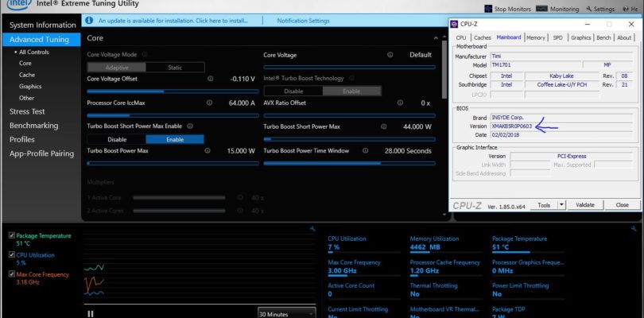Click the Tools button in CPU-Z
Image resolution: width=644 pixels, height=318 pixels.
click(544, 204)
